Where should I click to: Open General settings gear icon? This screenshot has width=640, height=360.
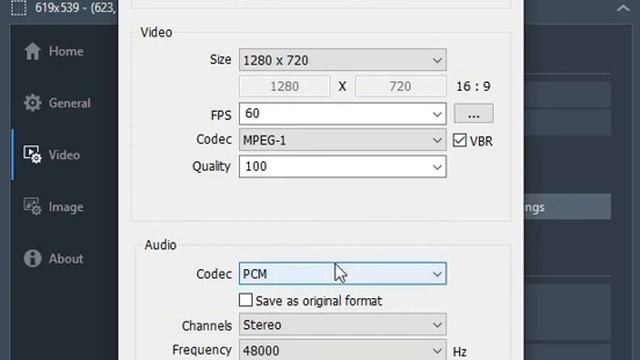(32, 103)
